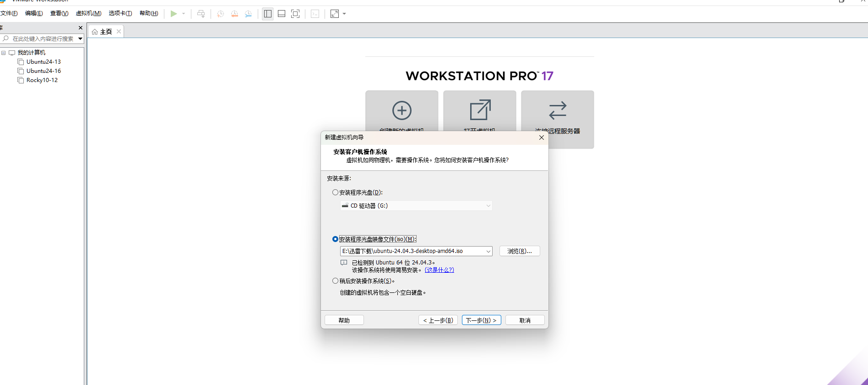
Task: Toggle the thumbnail bar view icon
Action: point(282,14)
